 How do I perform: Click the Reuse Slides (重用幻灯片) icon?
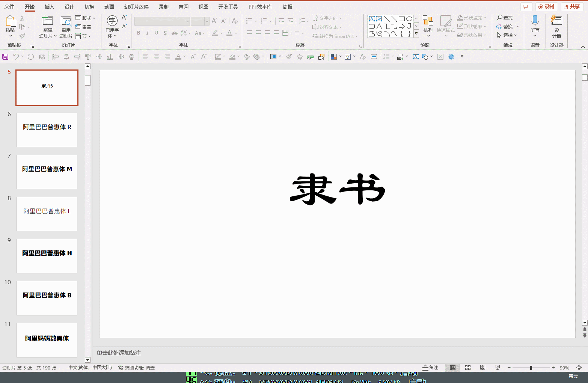point(66,21)
